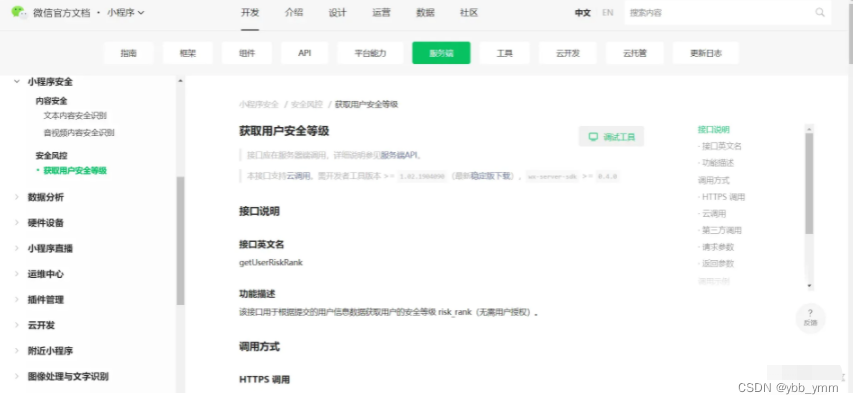This screenshot has width=853, height=404.
Task: Follow the 云调用 link in the note
Action: click(x=298, y=176)
